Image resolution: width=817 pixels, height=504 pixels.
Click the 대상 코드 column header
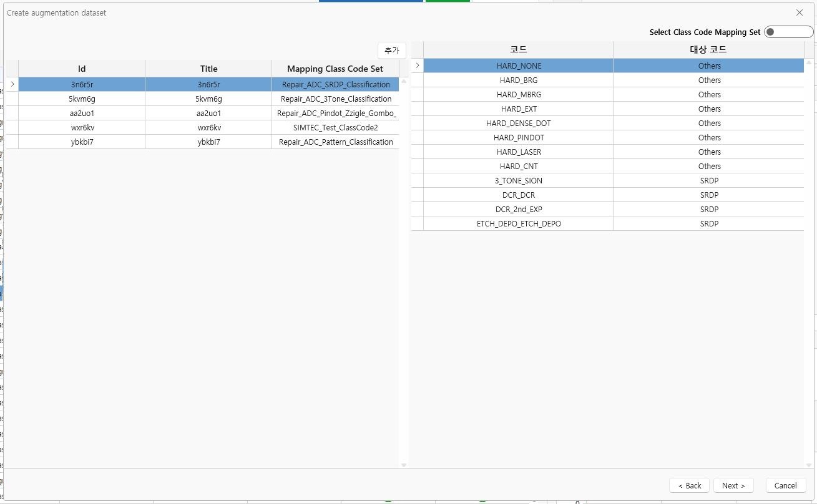click(x=708, y=49)
